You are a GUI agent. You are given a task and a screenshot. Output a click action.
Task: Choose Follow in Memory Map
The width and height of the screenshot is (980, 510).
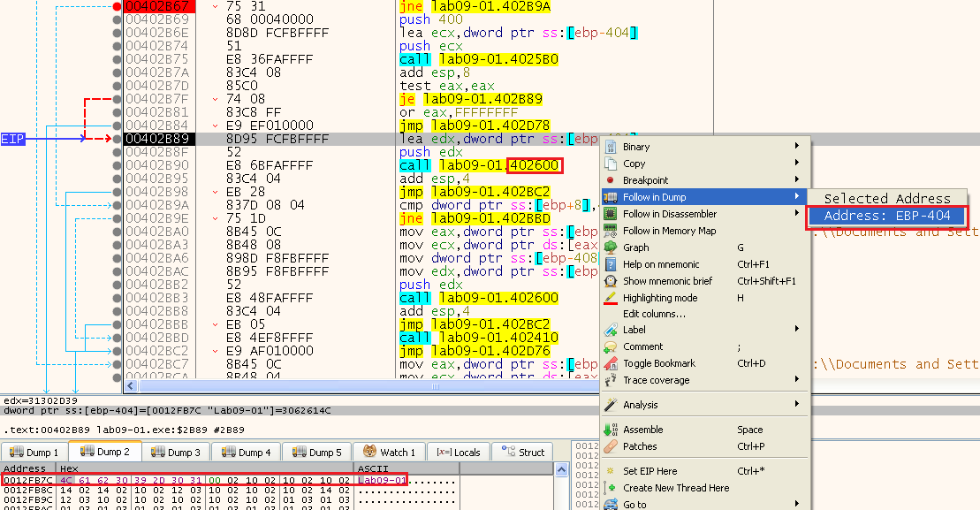669,231
